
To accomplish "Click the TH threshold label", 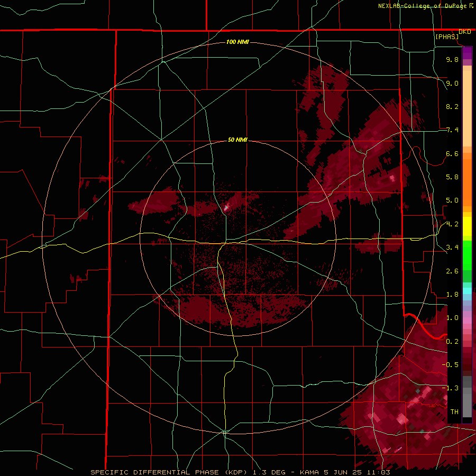I will point(454,412).
